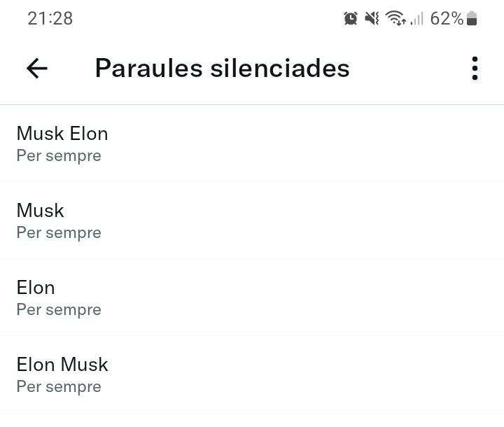This screenshot has width=504, height=427.
Task: Tap the battery icon in status bar
Action: (472, 18)
